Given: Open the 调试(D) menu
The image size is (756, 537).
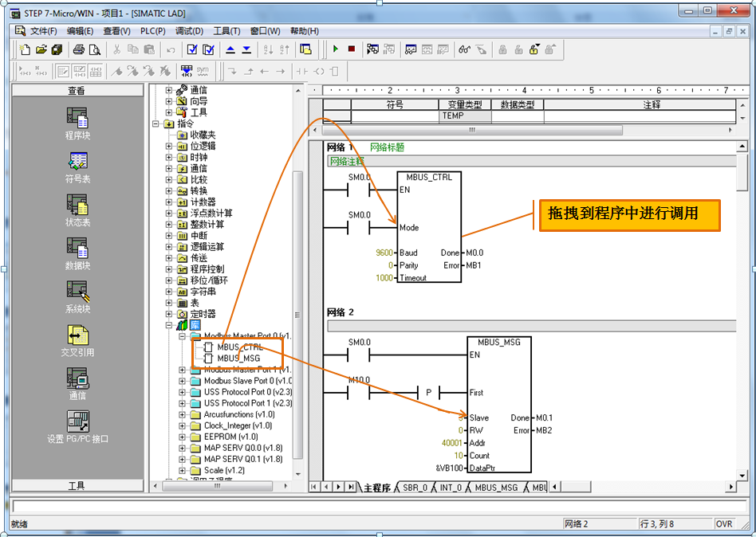Looking at the screenshot, I should pos(189,31).
